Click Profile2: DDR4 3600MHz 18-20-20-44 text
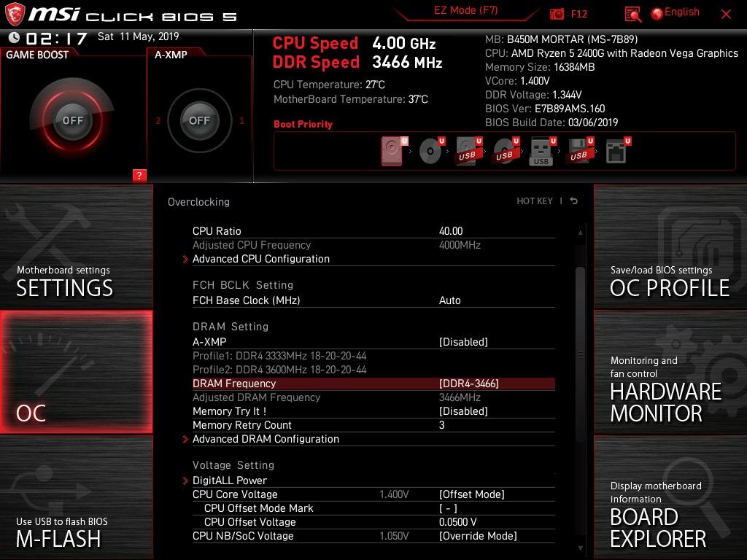This screenshot has height=560, width=747. click(279, 370)
